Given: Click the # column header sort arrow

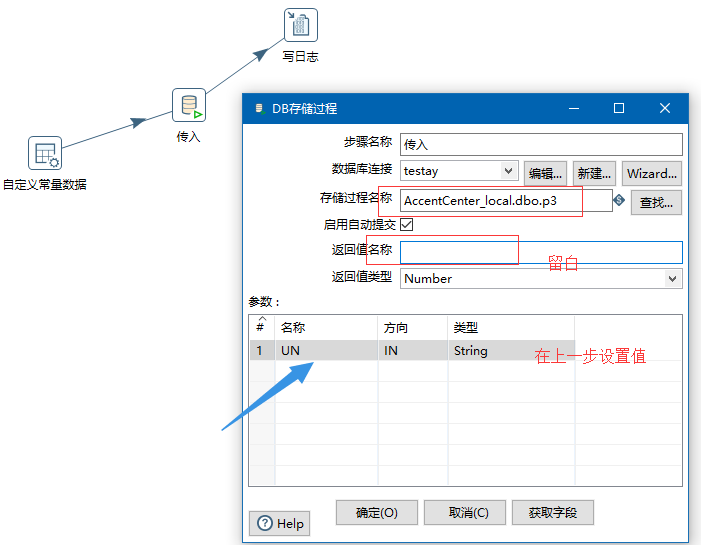Looking at the screenshot, I should click(x=262, y=319).
